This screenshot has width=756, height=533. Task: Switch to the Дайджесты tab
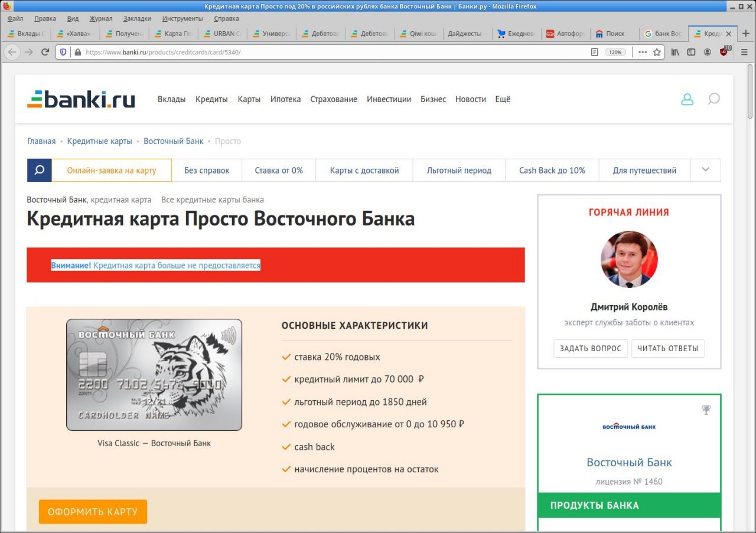(467, 34)
